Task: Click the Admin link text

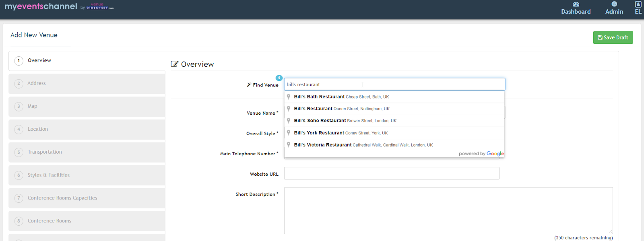Action: pos(614,12)
